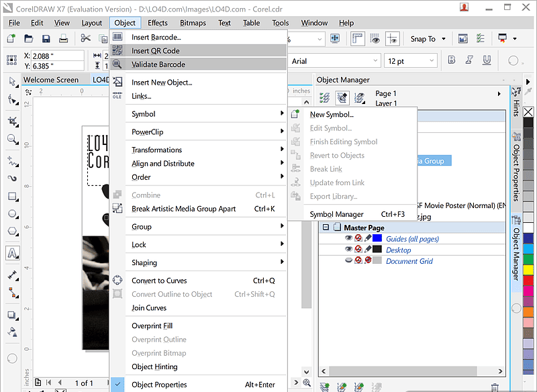Screen dimensions: 537x392
Task: Toggle visibility eye of Desktop layer
Action: [348, 249]
